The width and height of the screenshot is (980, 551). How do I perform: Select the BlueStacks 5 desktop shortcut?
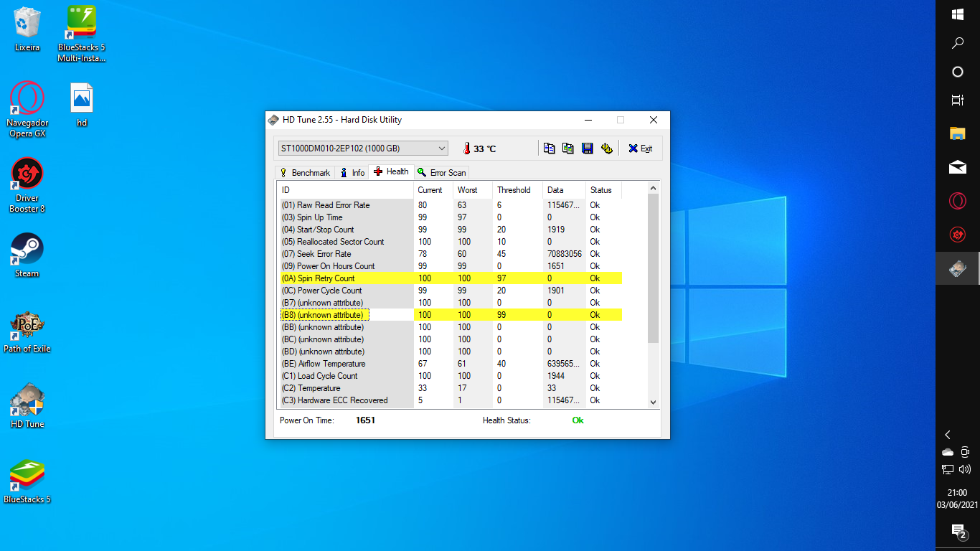[27, 481]
